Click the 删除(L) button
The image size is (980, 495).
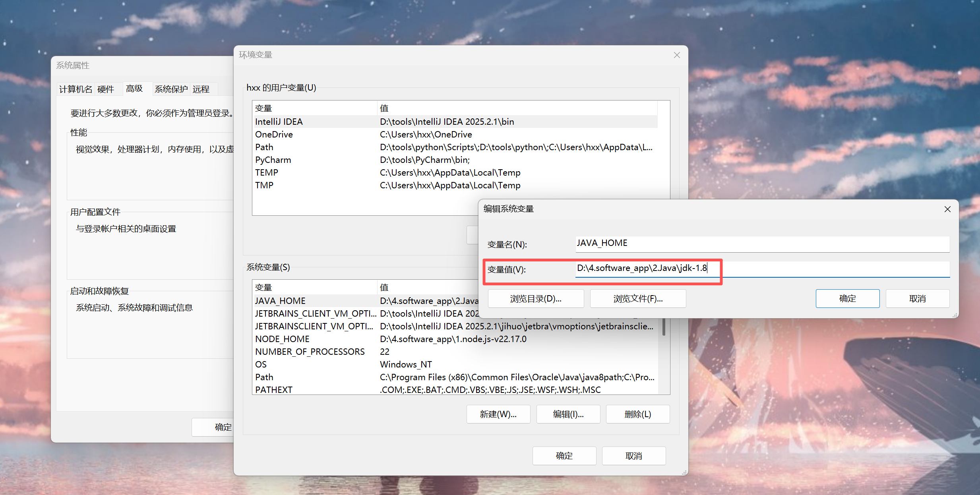point(637,414)
